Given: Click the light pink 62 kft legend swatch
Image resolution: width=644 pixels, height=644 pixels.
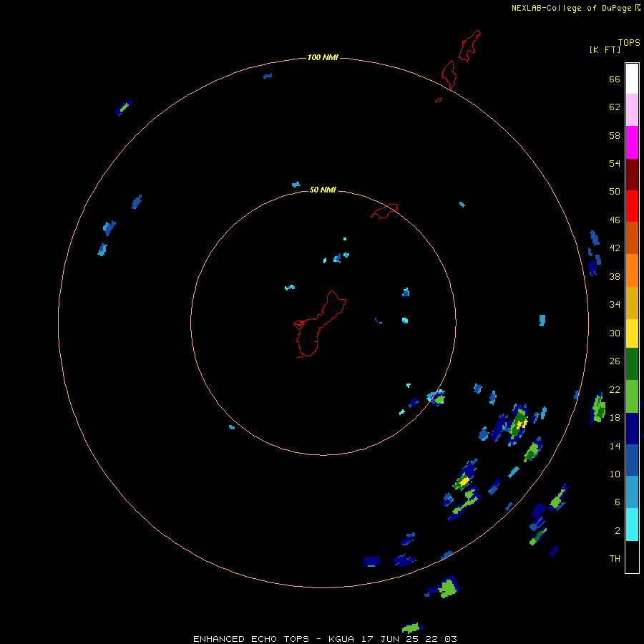Looking at the screenshot, I should (632, 110).
